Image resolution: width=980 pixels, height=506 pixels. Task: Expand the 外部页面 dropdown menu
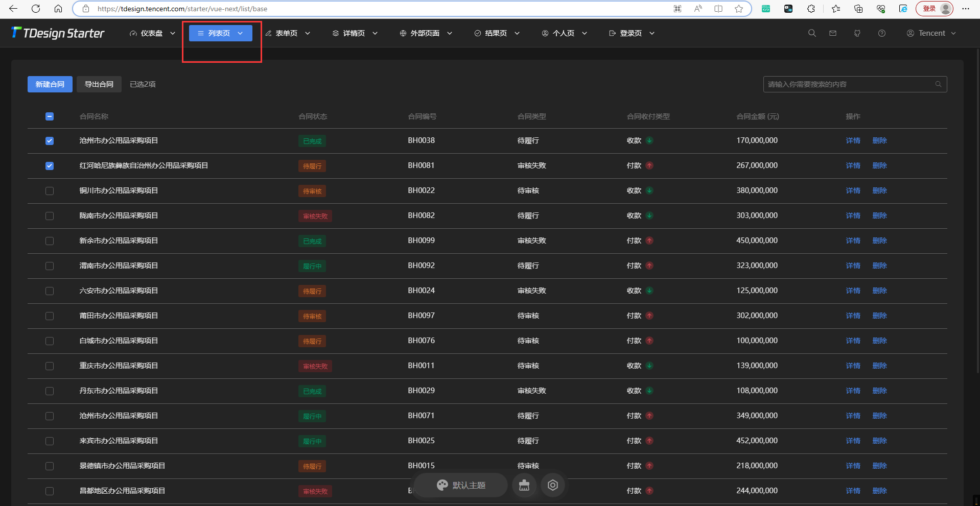pos(426,33)
